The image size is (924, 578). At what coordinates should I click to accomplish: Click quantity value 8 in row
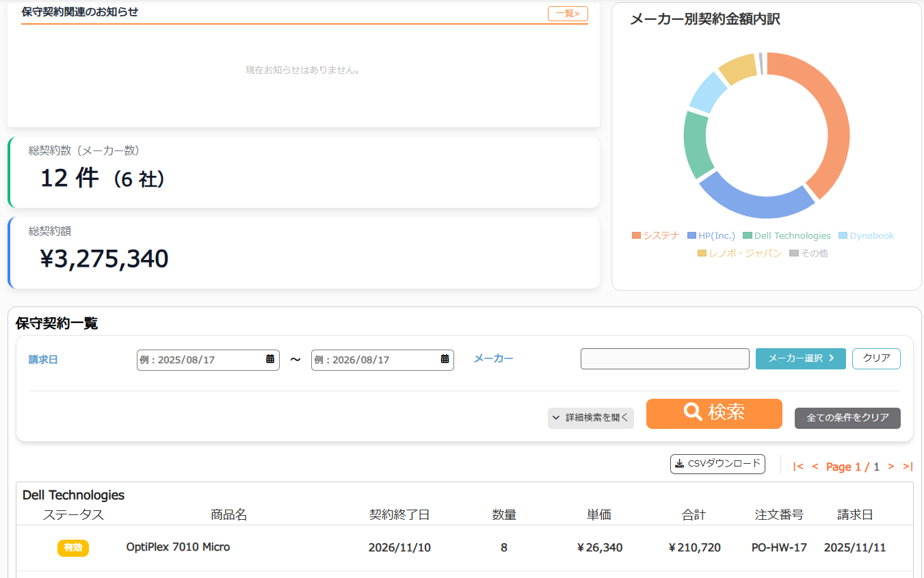click(x=504, y=548)
